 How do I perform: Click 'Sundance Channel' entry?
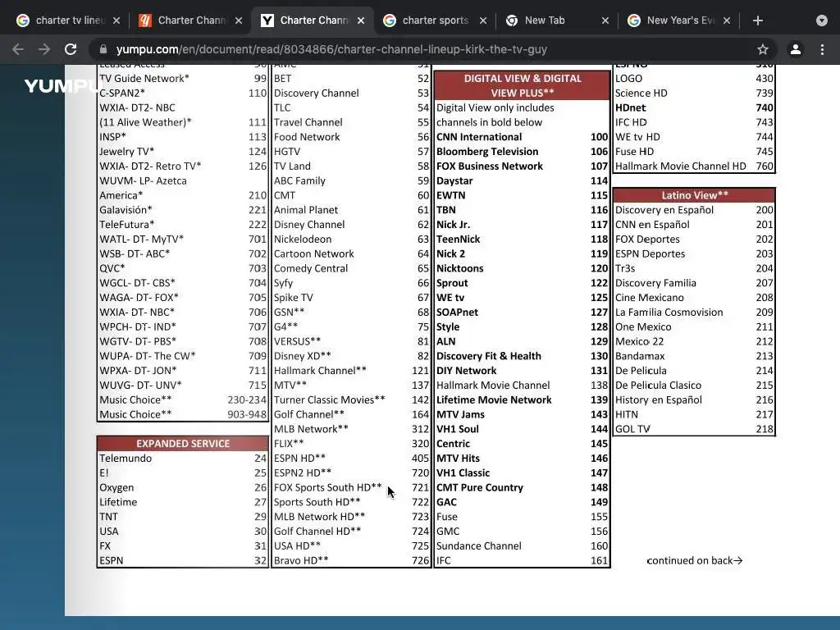(x=523, y=546)
